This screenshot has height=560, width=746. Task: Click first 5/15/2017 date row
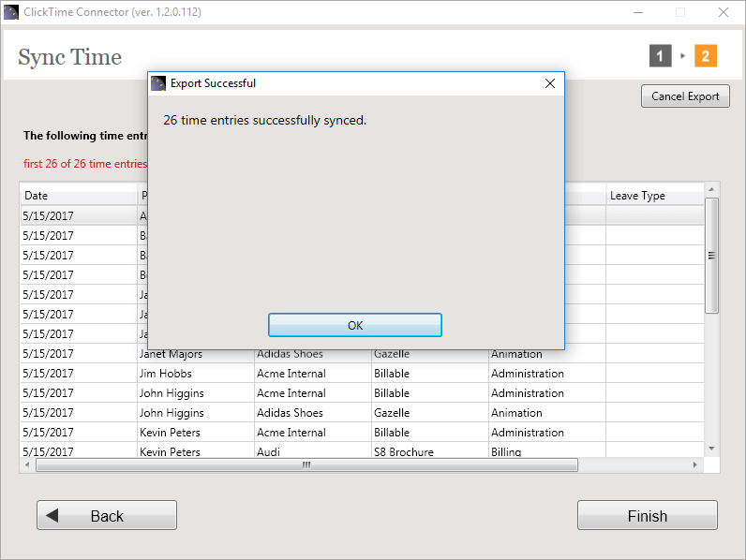(x=79, y=215)
